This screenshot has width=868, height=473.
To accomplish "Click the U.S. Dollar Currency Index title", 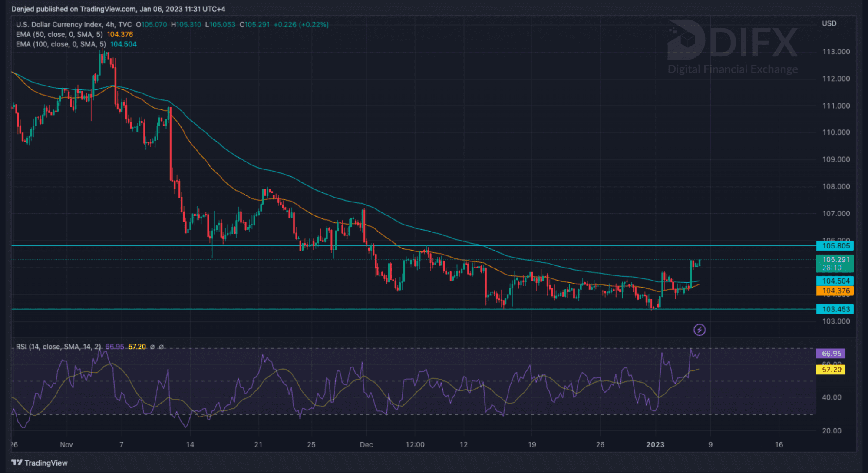I will (59, 25).
